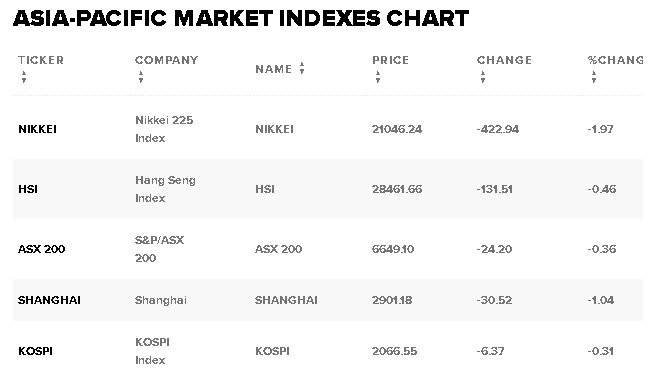
Task: Open the NIKKEI ticker link
Action: point(37,129)
